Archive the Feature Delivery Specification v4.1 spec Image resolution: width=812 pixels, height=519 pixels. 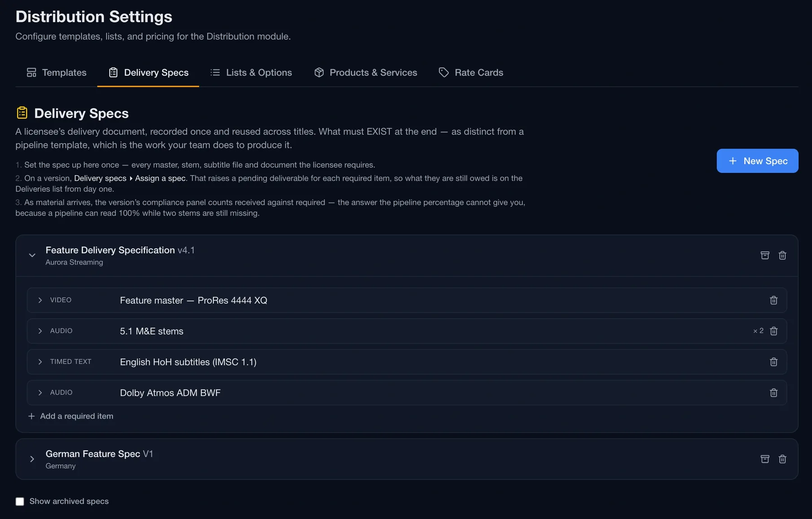765,255
